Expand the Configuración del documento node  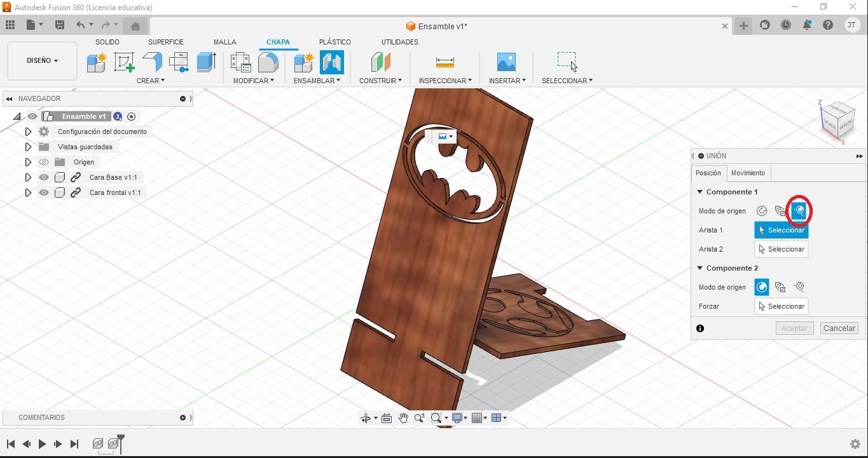click(28, 131)
